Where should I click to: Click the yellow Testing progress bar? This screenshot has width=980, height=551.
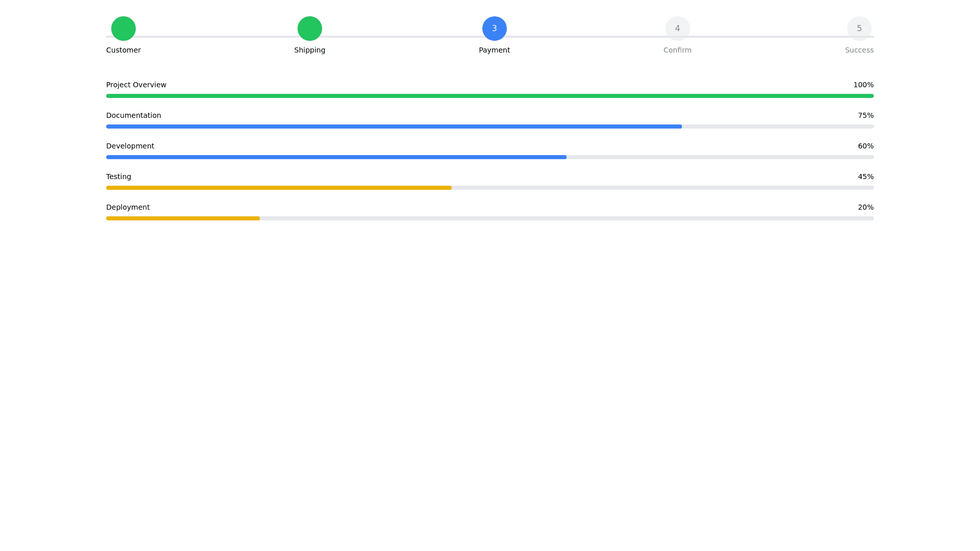[x=279, y=188]
